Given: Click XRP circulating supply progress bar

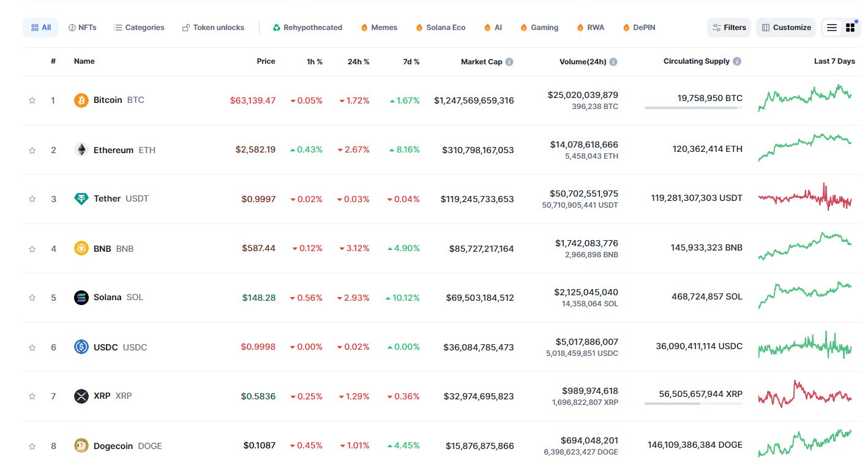Looking at the screenshot, I should click(x=694, y=404).
